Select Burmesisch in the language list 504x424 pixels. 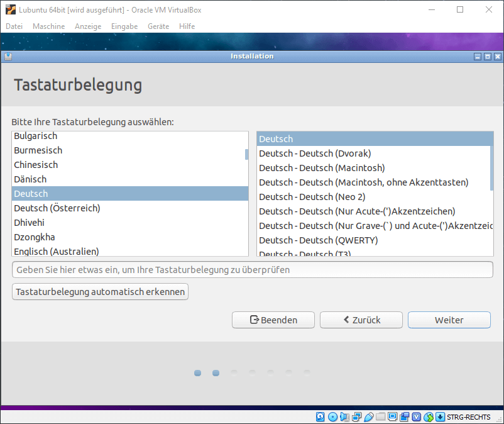(x=130, y=150)
